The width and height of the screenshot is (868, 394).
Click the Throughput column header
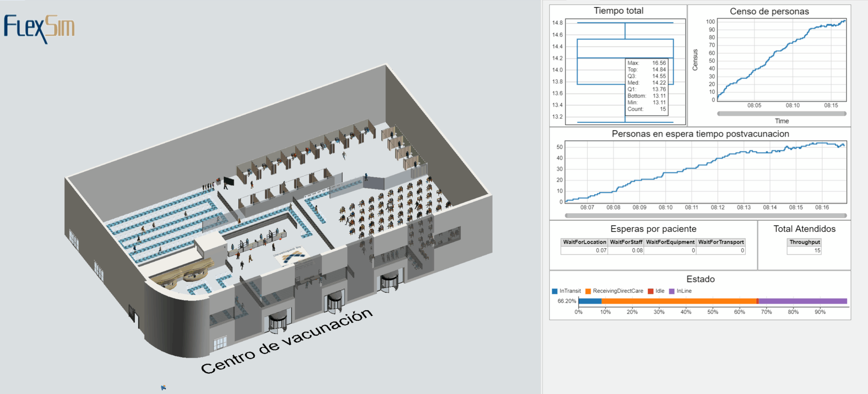[804, 242]
